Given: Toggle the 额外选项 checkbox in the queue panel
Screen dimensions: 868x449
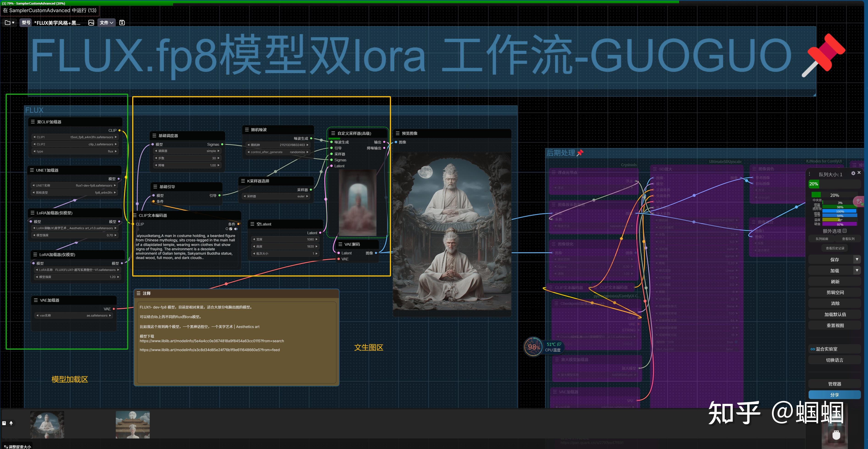Looking at the screenshot, I should (845, 231).
